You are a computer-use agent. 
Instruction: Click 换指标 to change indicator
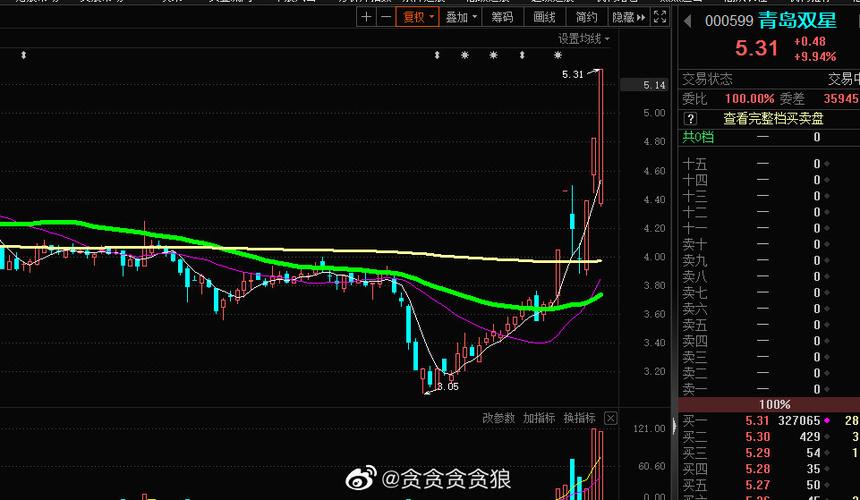point(579,418)
